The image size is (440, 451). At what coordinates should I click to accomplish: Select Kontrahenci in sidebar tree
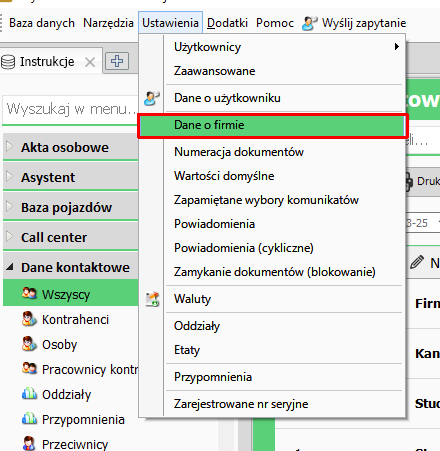tap(75, 320)
